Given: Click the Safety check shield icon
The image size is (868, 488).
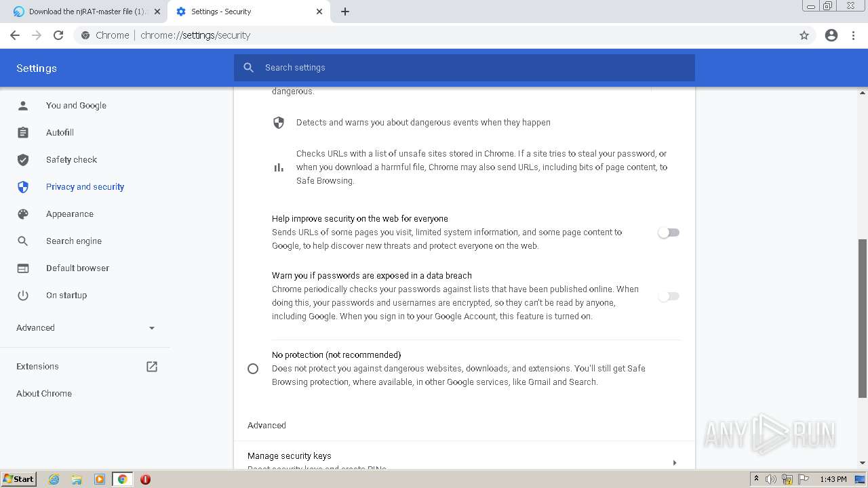Looking at the screenshot, I should click(x=23, y=159).
